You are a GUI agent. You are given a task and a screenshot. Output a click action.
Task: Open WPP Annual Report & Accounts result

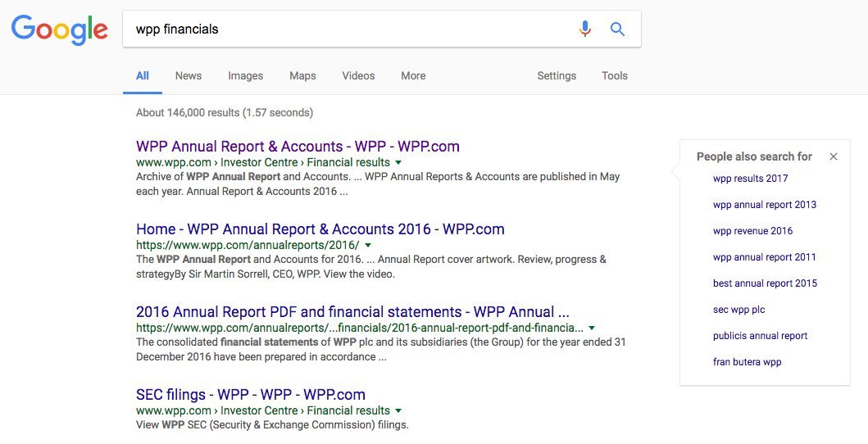pyautogui.click(x=298, y=147)
